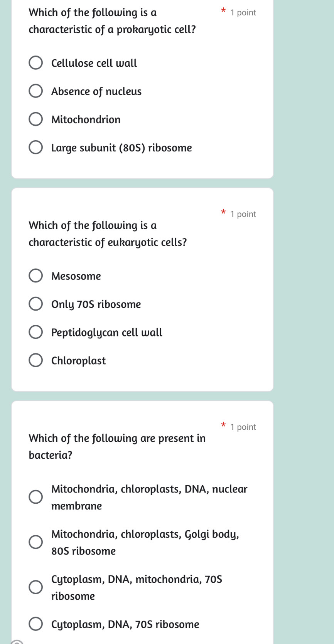
Task: Select Peptidoglycan cell wall answer
Action: tap(35, 331)
